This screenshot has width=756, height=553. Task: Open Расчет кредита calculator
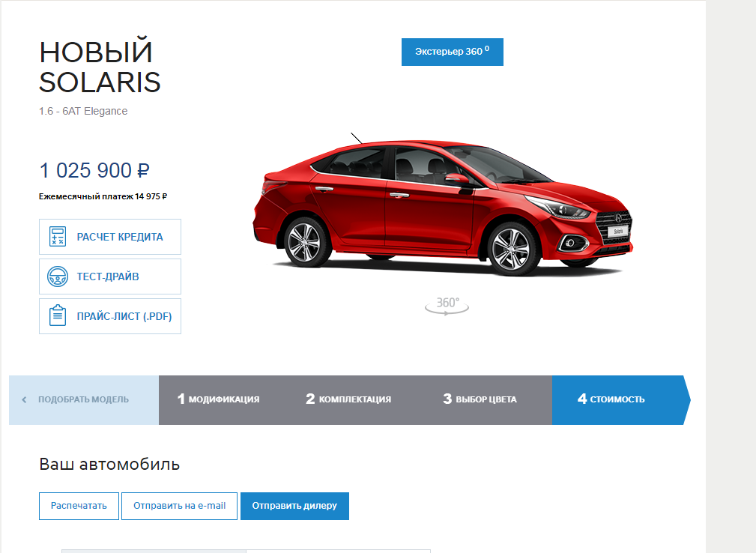pyautogui.click(x=110, y=237)
